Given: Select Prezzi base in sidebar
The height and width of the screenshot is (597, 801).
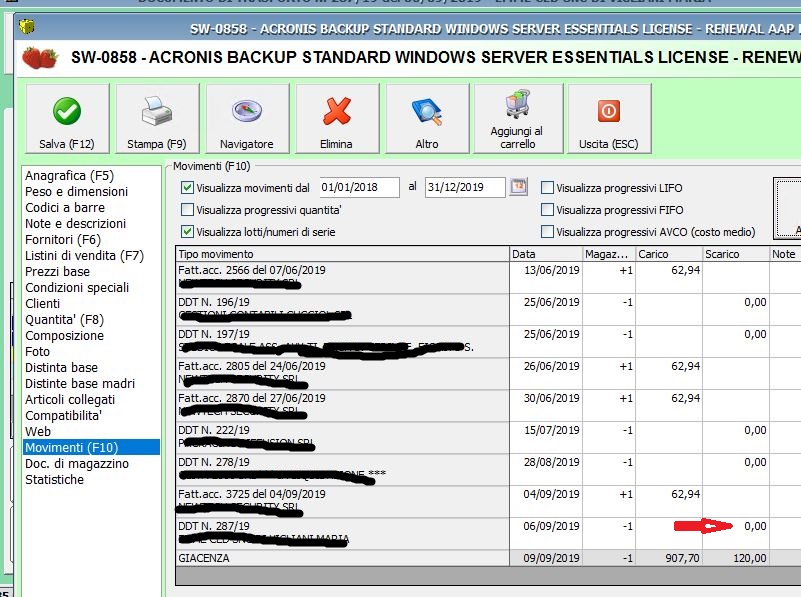Looking at the screenshot, I should pos(57,271).
